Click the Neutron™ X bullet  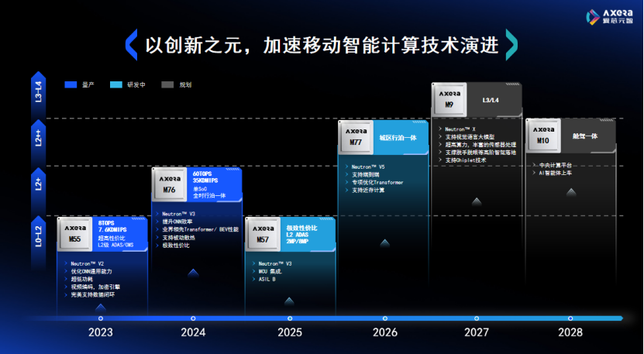pyautogui.click(x=460, y=129)
